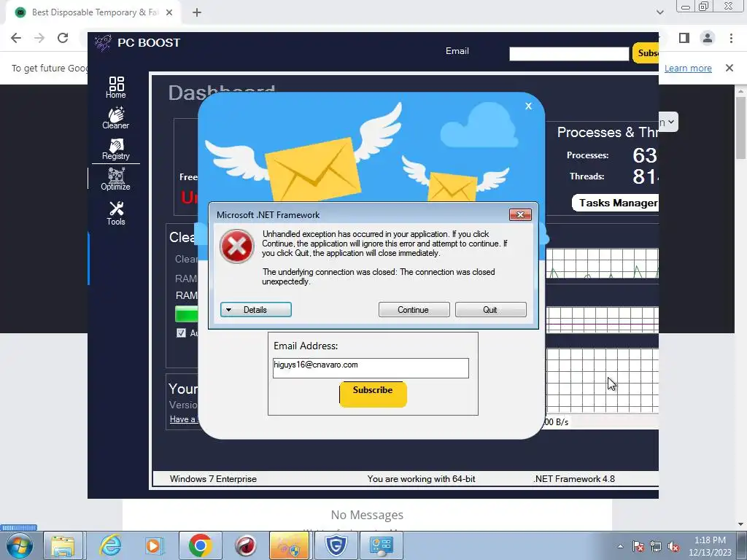Show hidden system tray icons
747x560 pixels.
pyautogui.click(x=620, y=546)
